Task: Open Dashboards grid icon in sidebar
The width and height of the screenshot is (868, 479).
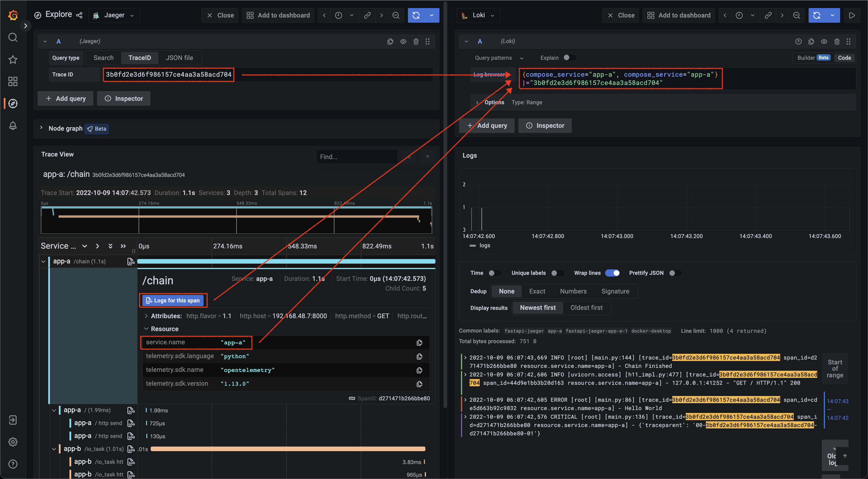Action: click(x=13, y=81)
